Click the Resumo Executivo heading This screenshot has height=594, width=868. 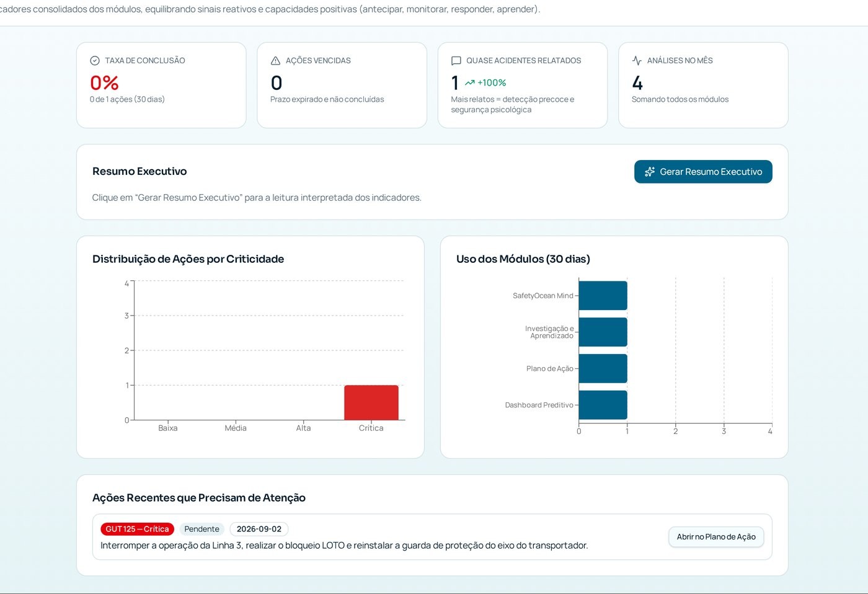click(139, 171)
